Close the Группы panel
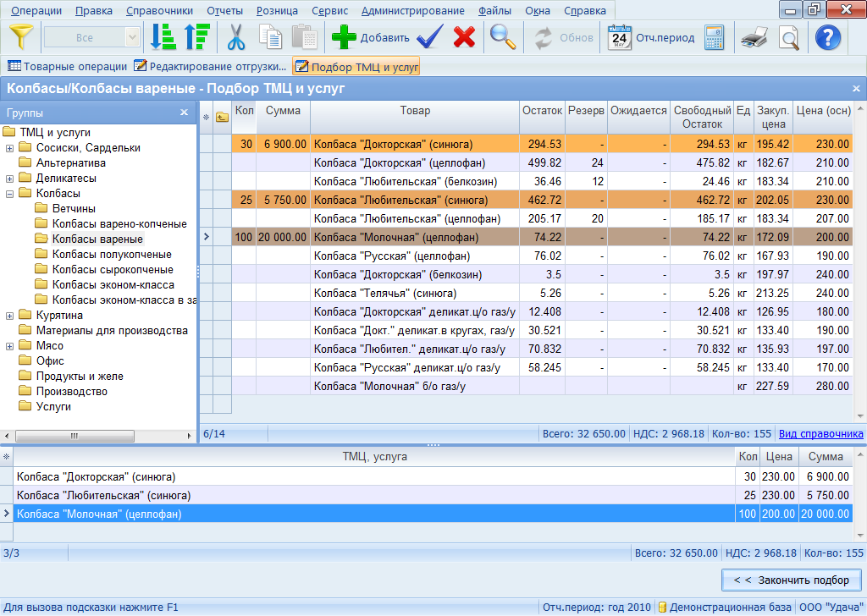 pyautogui.click(x=184, y=113)
